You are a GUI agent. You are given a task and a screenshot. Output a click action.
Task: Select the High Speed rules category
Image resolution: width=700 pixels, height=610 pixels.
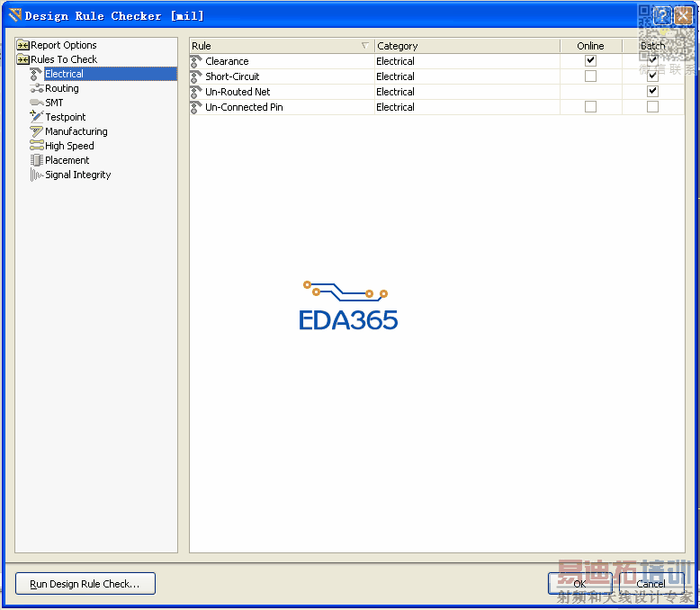(x=69, y=146)
